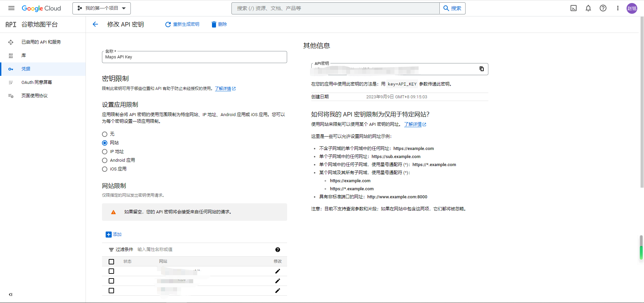Select 凭据 credentials in sidebar
This screenshot has height=303, width=644.
(43, 69)
